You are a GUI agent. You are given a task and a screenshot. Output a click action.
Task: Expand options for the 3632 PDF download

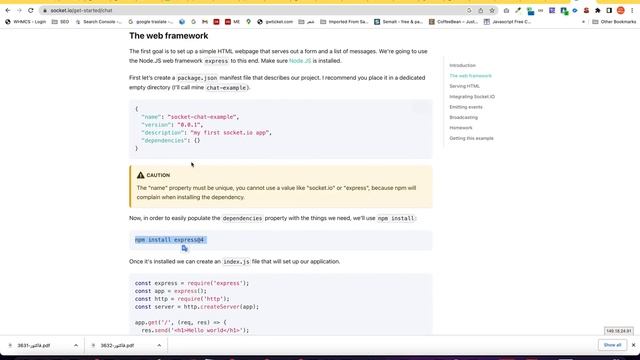(x=159, y=345)
